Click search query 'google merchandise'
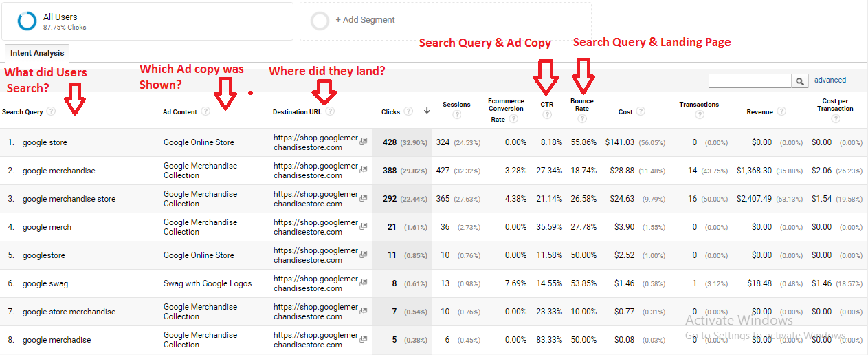The width and height of the screenshot is (868, 355). 59,171
